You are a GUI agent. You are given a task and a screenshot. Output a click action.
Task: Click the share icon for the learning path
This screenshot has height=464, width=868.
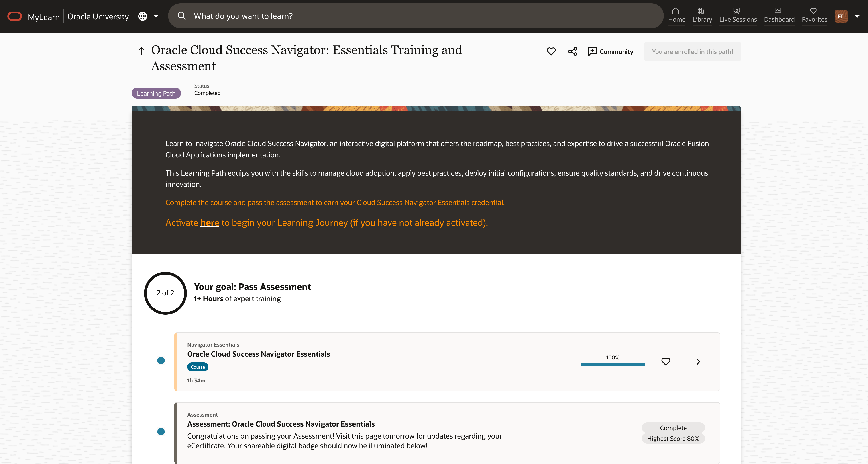pyautogui.click(x=573, y=52)
